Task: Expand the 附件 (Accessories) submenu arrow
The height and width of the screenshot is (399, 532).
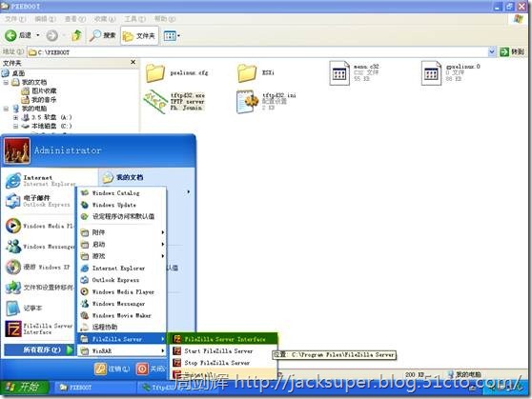Action: tap(163, 232)
